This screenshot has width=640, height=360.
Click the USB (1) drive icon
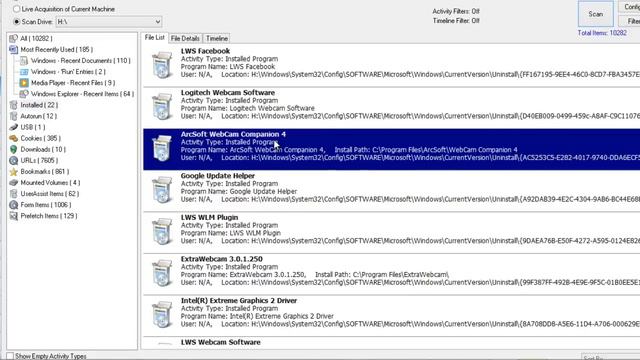(13, 127)
